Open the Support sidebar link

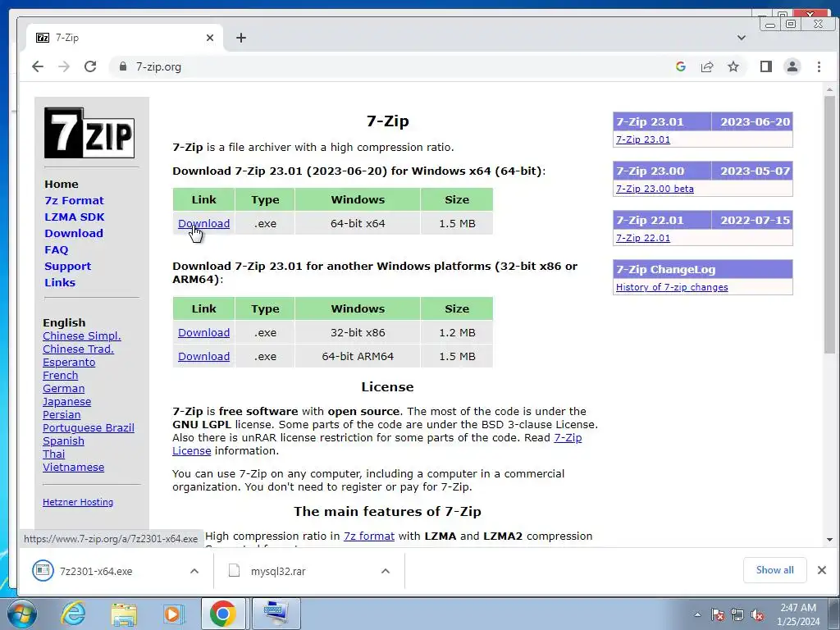tap(67, 267)
